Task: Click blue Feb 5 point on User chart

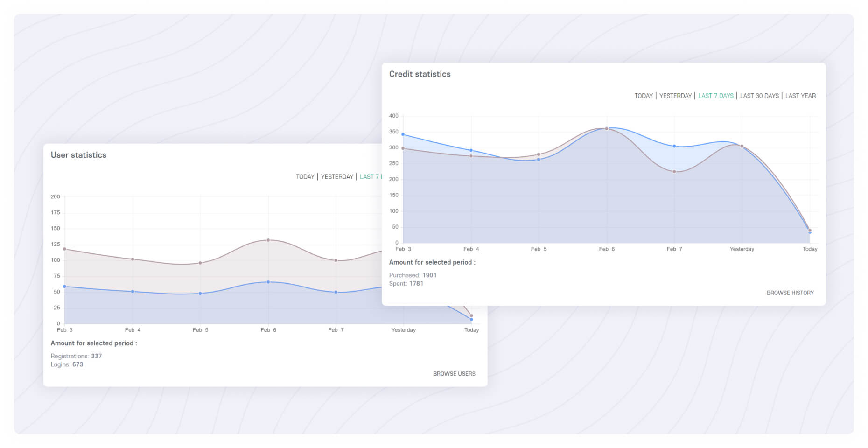Action: tap(200, 294)
